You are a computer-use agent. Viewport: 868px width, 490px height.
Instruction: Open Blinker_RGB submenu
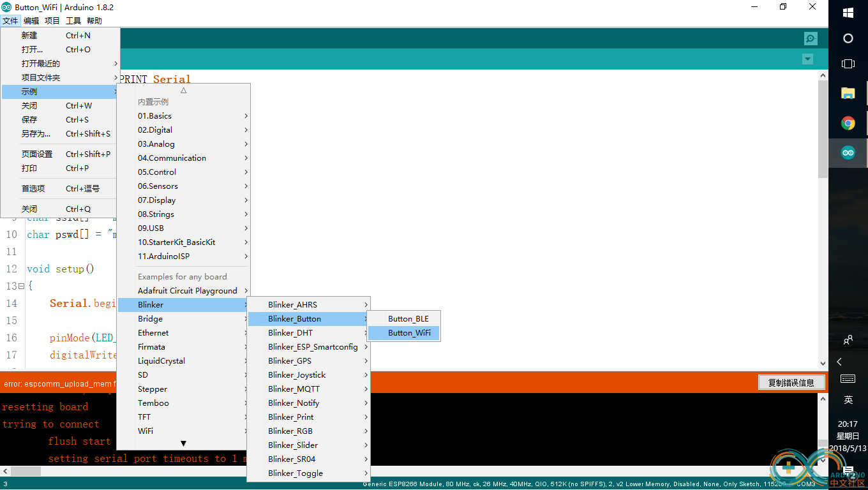309,431
